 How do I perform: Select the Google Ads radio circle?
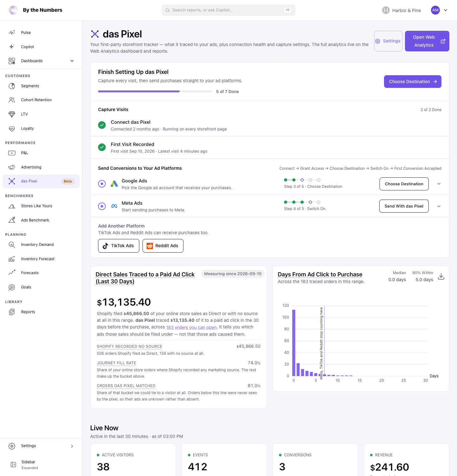tap(102, 184)
